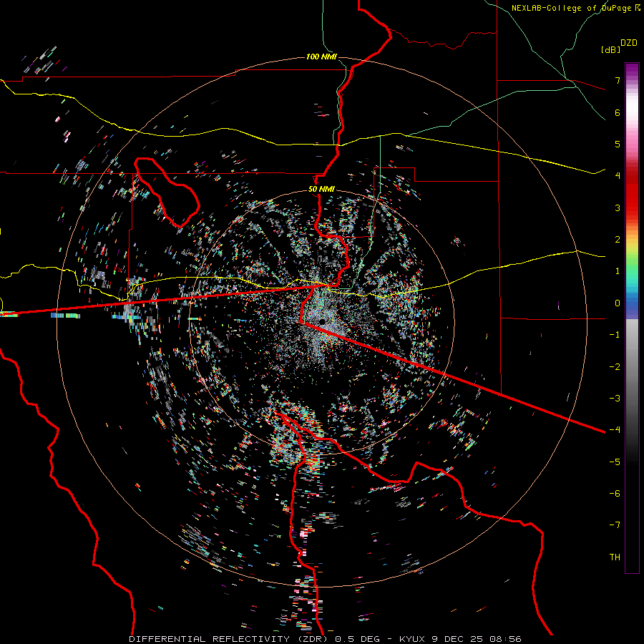Screen dimensions: 644x644
Task: Click the 6 tick label on the color scale
Action: [618, 112]
